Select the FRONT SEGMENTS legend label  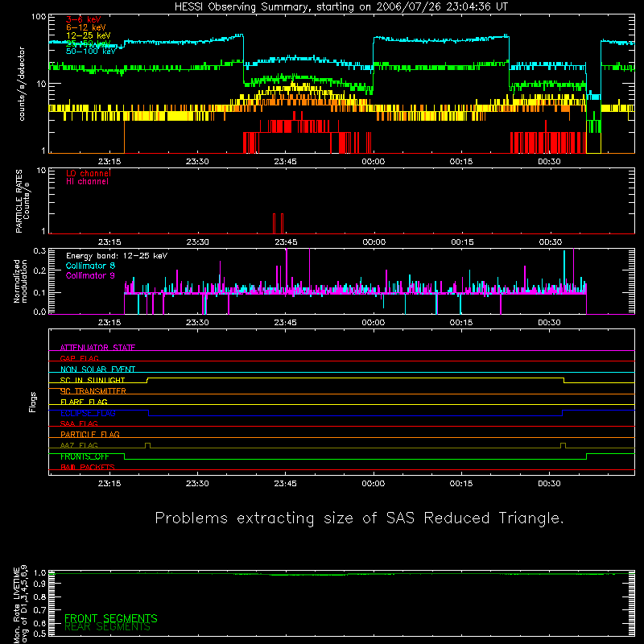[x=111, y=618]
